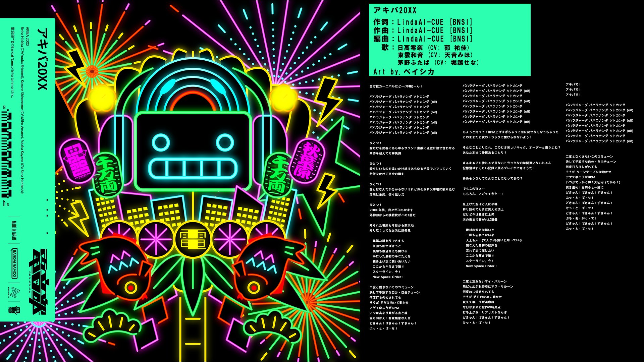Click the lyric starting ちょっと待って！BPM上げすぎちゃって
Screen dimensions: 644x362
click(x=511, y=132)
